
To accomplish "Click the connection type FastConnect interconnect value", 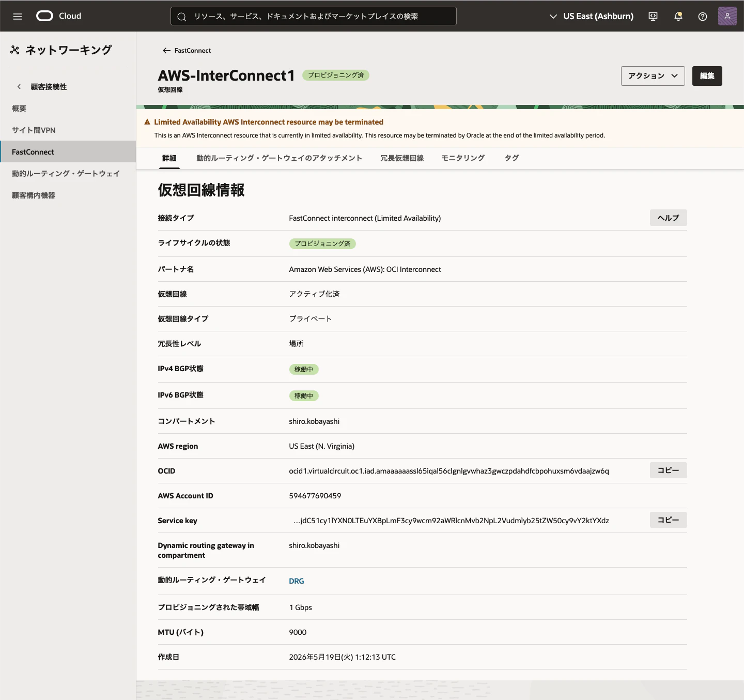I will coord(365,218).
